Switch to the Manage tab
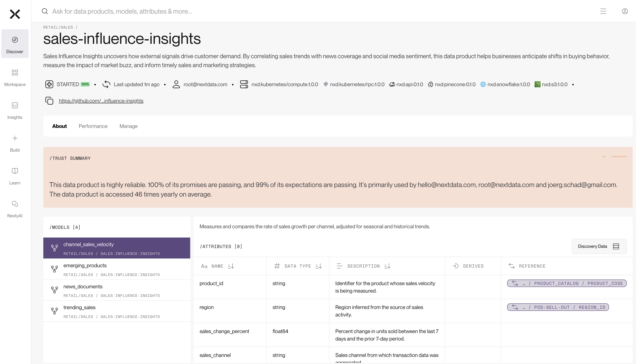The height and width of the screenshot is (364, 636). pyautogui.click(x=128, y=126)
